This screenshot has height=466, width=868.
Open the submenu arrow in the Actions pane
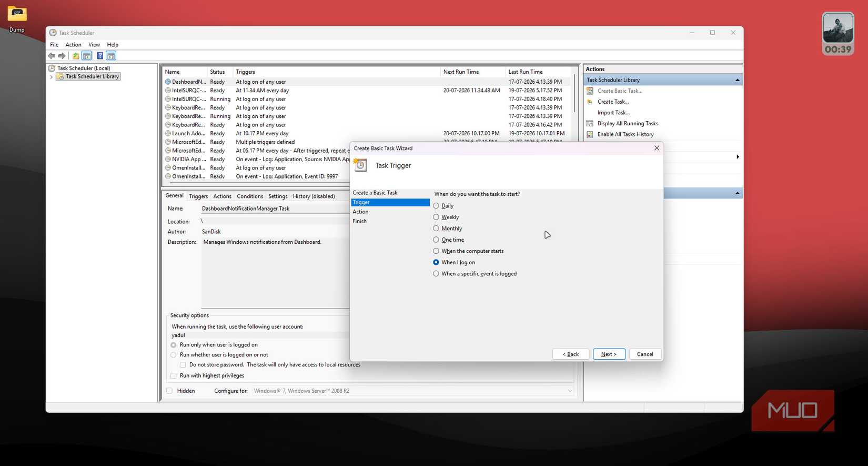click(x=738, y=157)
